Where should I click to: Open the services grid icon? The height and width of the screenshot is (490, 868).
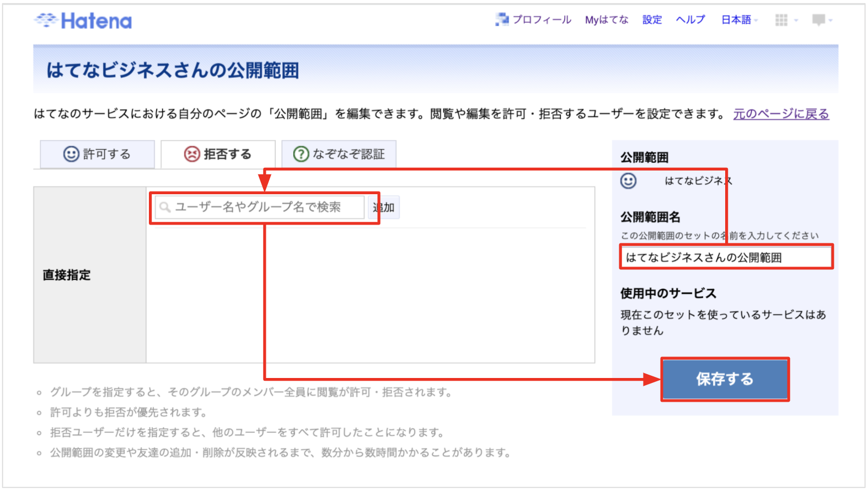[x=781, y=20]
